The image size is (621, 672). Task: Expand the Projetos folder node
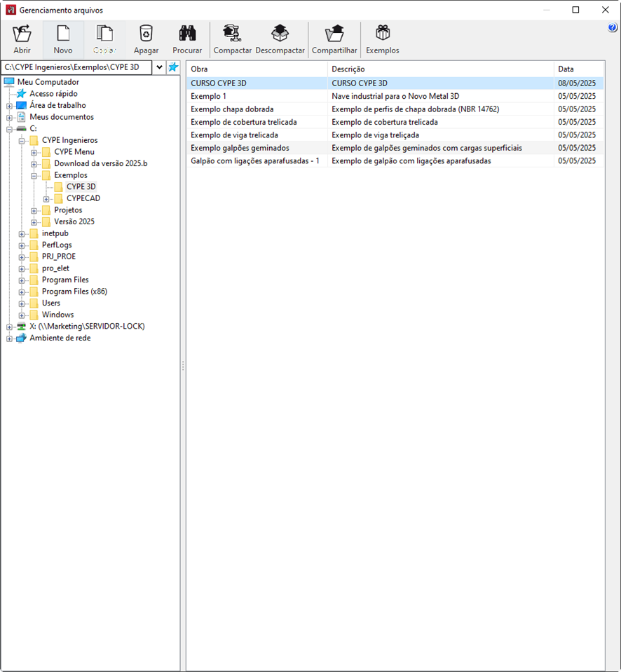(x=34, y=210)
